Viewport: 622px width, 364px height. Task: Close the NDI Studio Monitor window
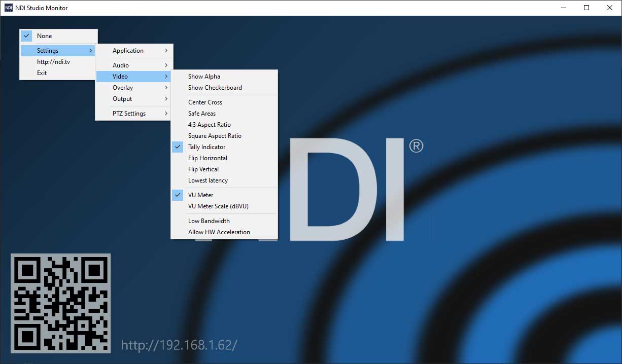click(x=610, y=8)
